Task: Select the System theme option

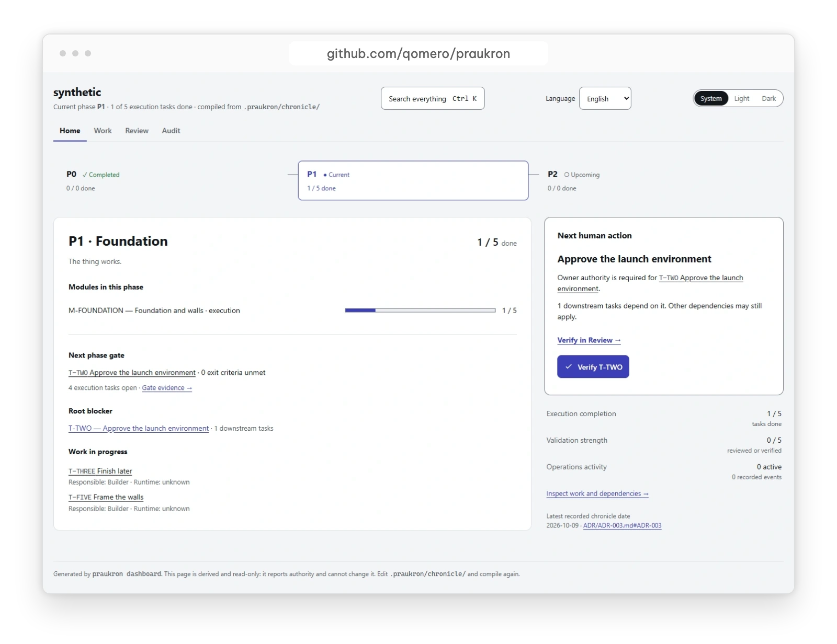Action: click(711, 98)
